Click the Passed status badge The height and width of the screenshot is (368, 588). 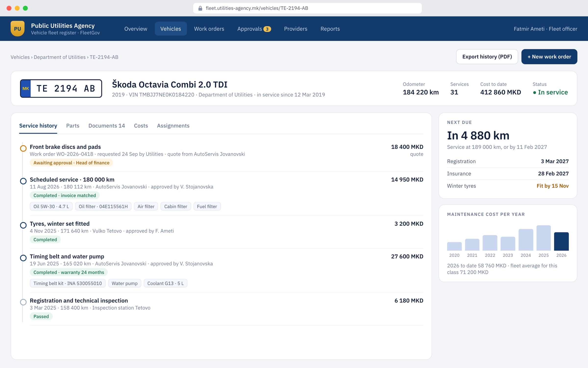[x=41, y=316]
